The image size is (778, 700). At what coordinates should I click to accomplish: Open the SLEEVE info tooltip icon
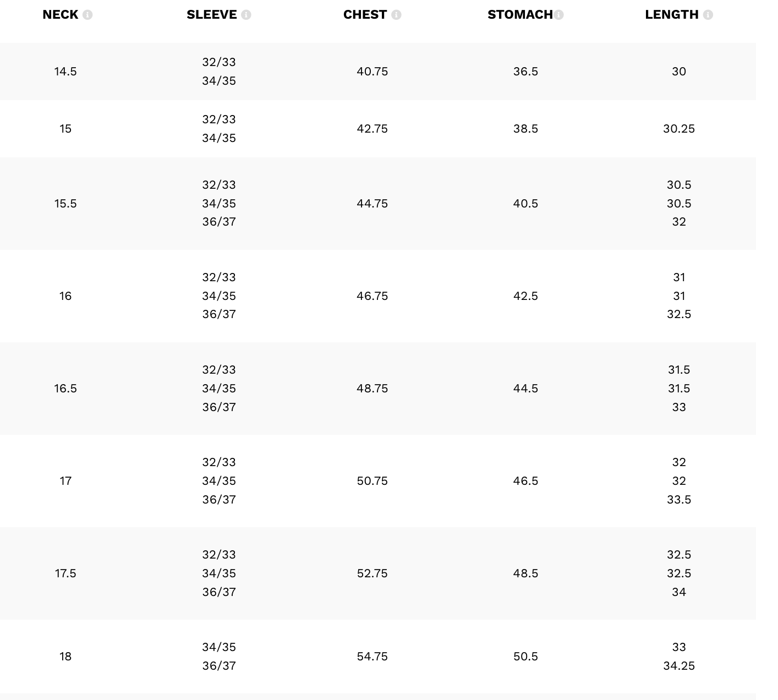point(246,15)
